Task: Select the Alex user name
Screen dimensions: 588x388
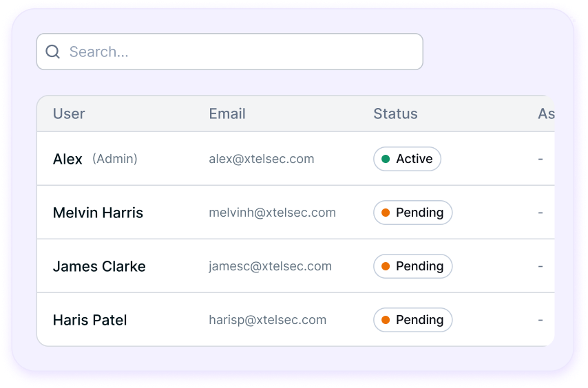Action: 67,159
